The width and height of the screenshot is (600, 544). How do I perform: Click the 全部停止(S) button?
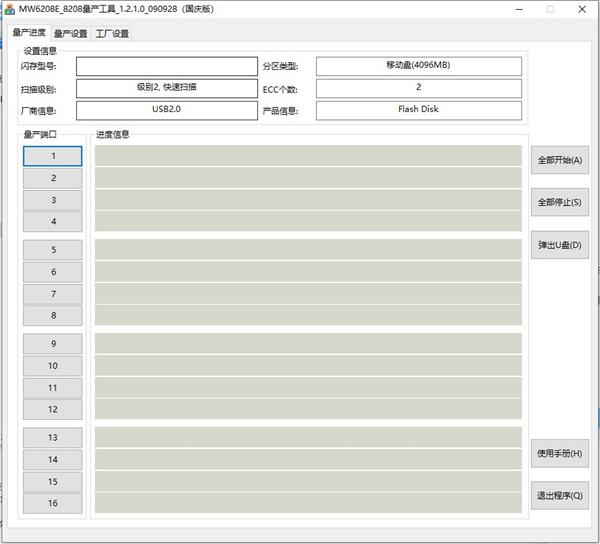(559, 202)
